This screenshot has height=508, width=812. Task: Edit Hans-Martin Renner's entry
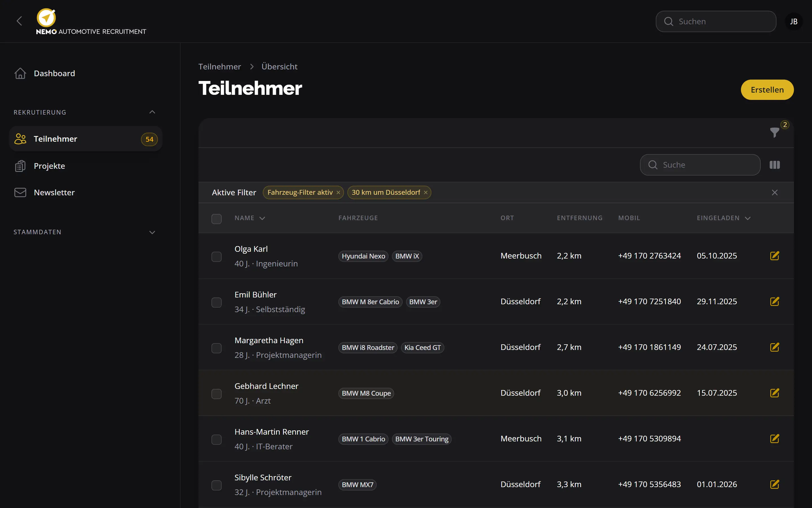click(x=775, y=439)
